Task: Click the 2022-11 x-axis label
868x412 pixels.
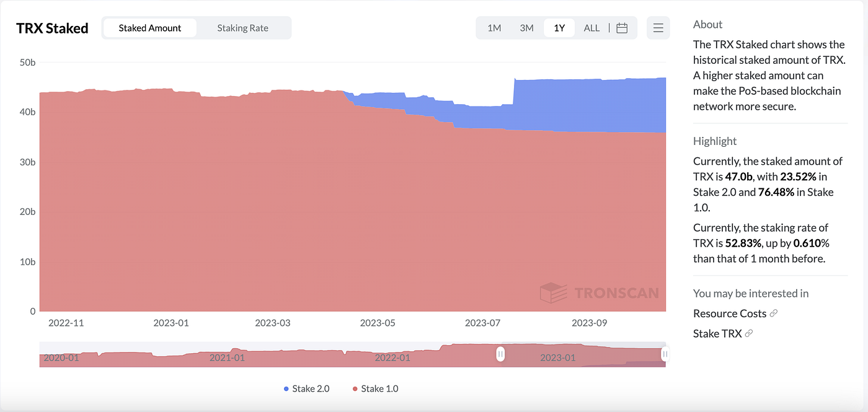Action: click(66, 323)
